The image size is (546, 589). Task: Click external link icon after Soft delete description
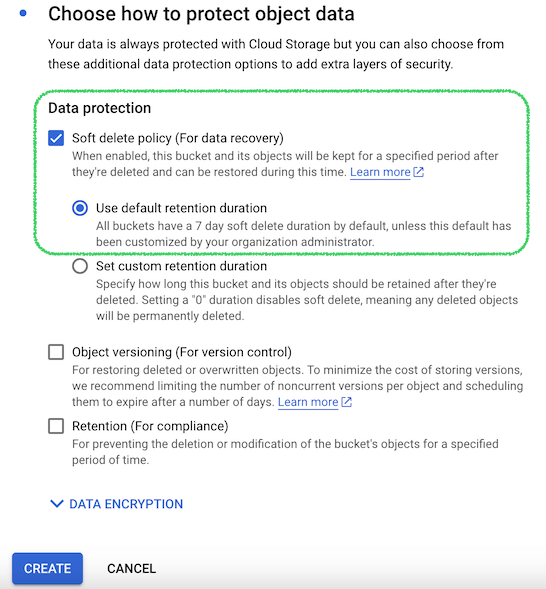[418, 172]
